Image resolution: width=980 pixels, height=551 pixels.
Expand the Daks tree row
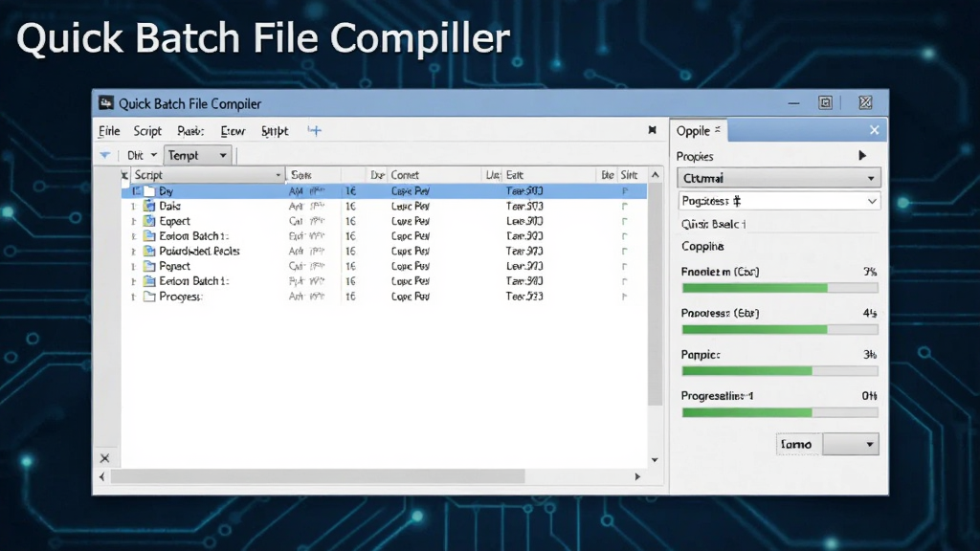click(x=134, y=207)
